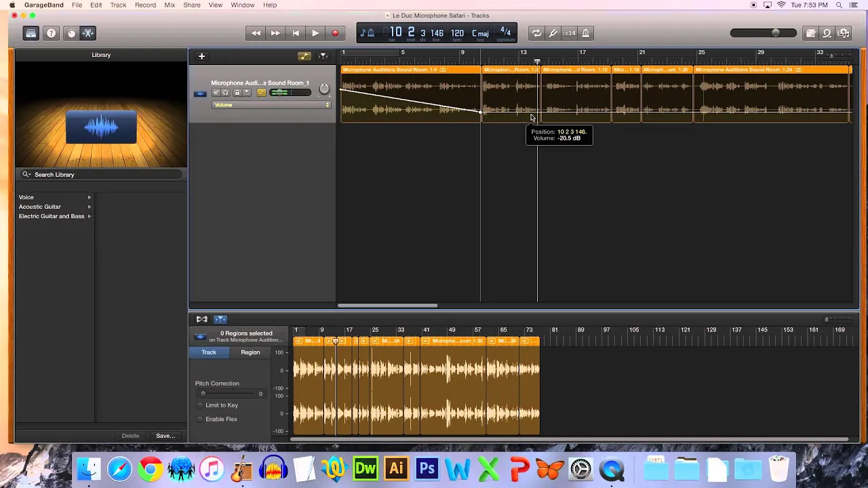Click the library Delete button
The image size is (868, 488).
(130, 436)
